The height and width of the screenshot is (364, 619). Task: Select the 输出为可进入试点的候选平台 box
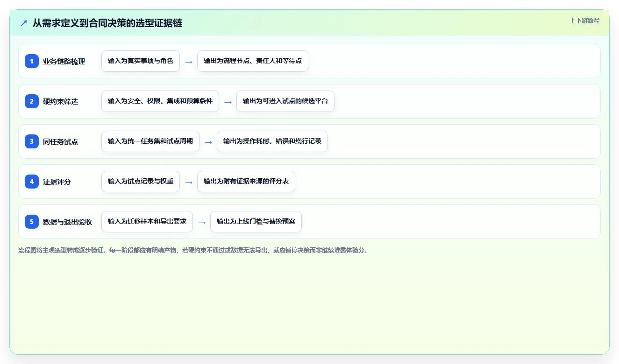click(x=285, y=101)
